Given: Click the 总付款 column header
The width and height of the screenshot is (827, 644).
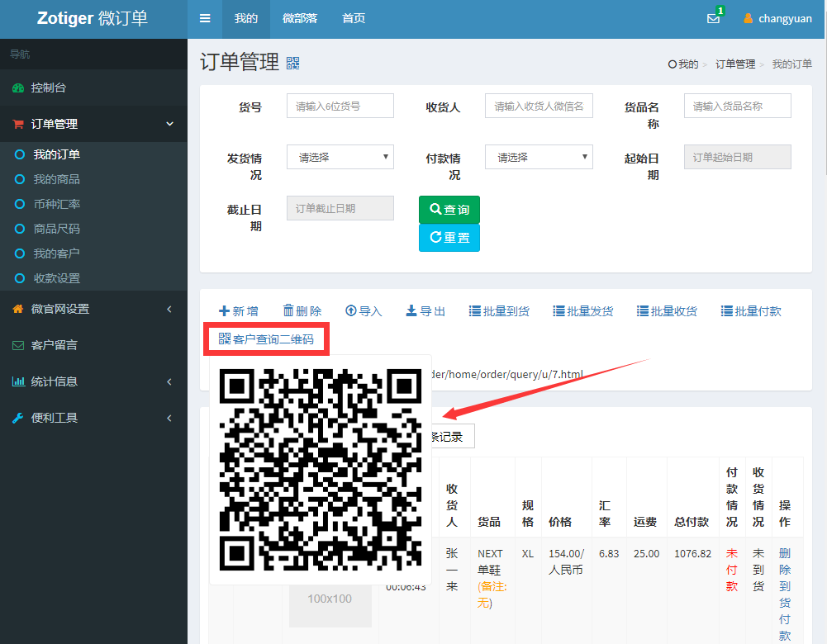Looking at the screenshot, I should (x=692, y=522).
